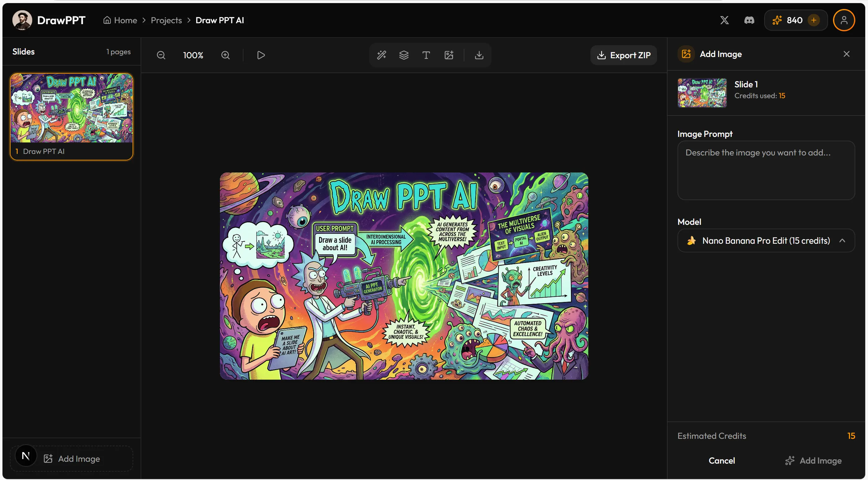Click Cancel in Add Image panel
This screenshot has height=480, width=868.
pyautogui.click(x=721, y=460)
